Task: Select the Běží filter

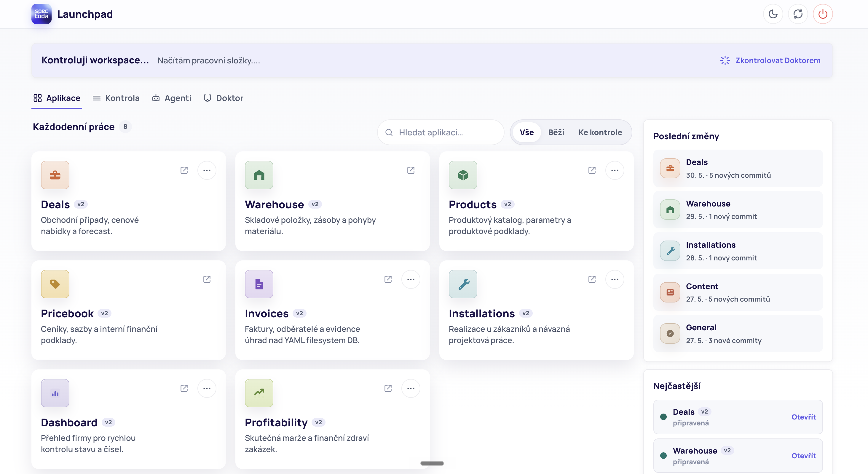Action: click(x=556, y=132)
